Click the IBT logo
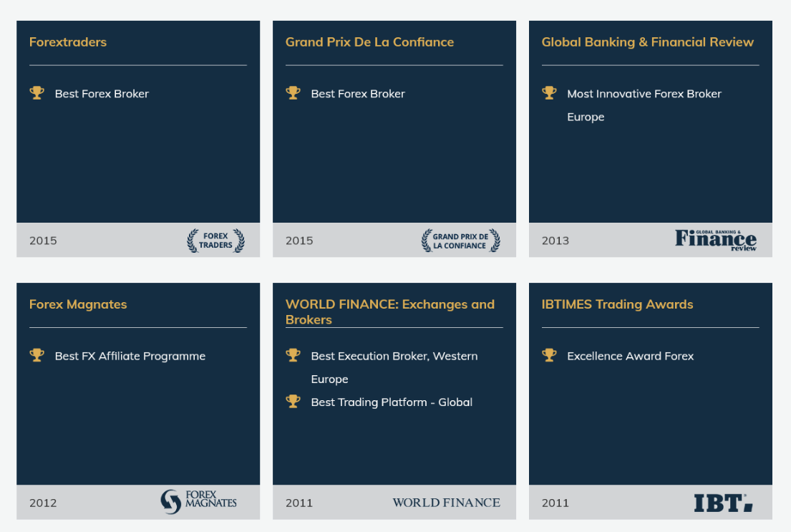Viewport: 791px width, 532px height. point(722,503)
